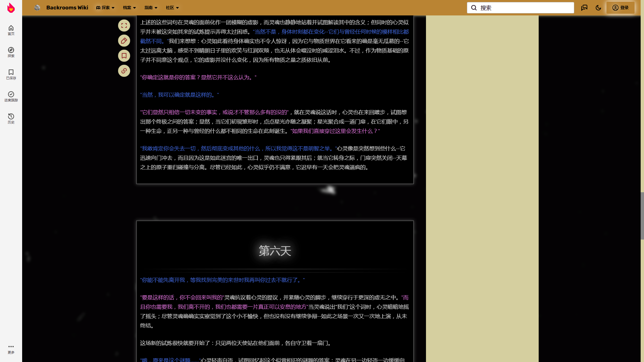Click the pink text "如果我们直接穿过这里会发生什么？"

click(x=335, y=131)
